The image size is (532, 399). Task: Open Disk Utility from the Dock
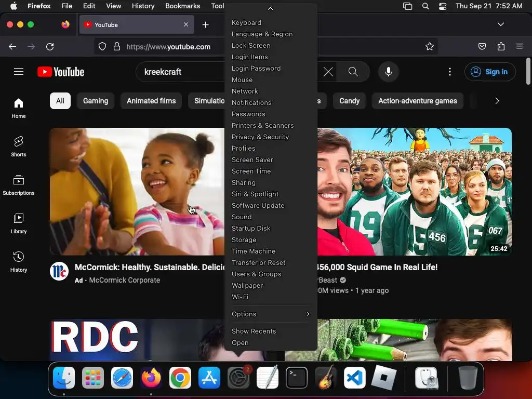pos(427,378)
